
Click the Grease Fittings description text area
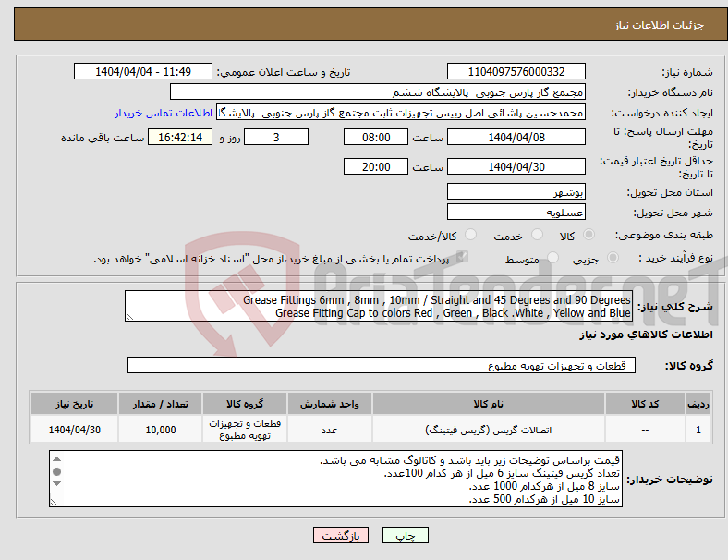pos(379,306)
